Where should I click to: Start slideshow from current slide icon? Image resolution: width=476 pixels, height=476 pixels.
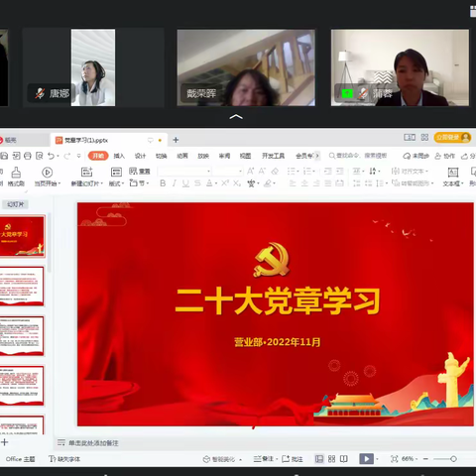click(48, 173)
